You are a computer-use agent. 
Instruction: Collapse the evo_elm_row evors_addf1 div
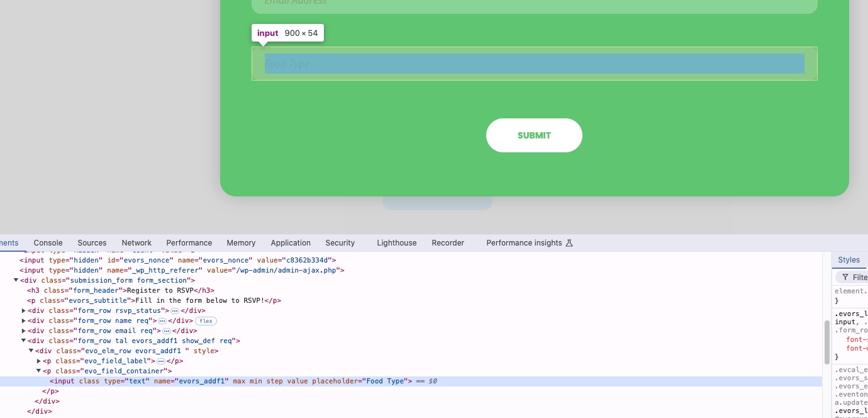tap(31, 351)
